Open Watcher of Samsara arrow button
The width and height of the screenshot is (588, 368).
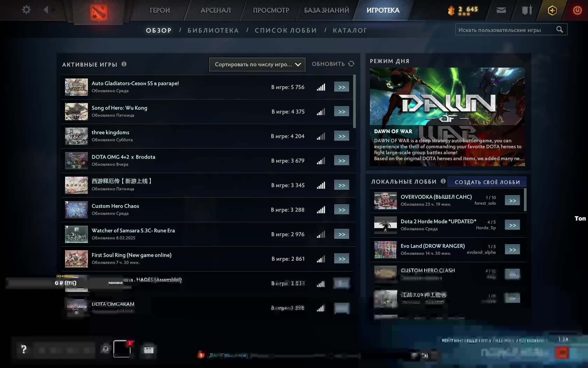(342, 234)
